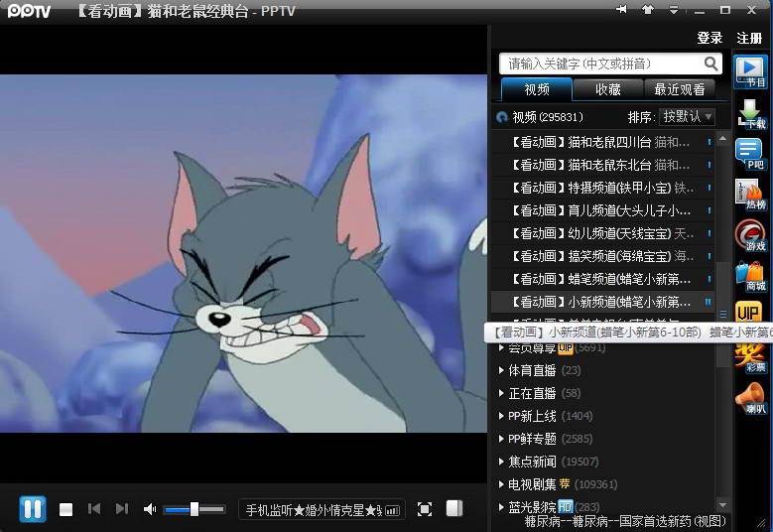Select 特摄频道(铁甲小宝) channel
This screenshot has height=532, width=773.
(x=602, y=188)
